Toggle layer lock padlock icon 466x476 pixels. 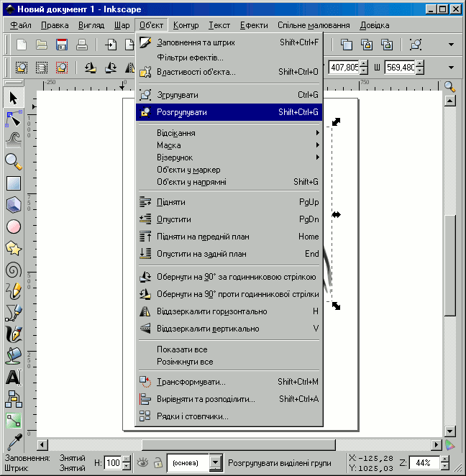click(x=157, y=462)
